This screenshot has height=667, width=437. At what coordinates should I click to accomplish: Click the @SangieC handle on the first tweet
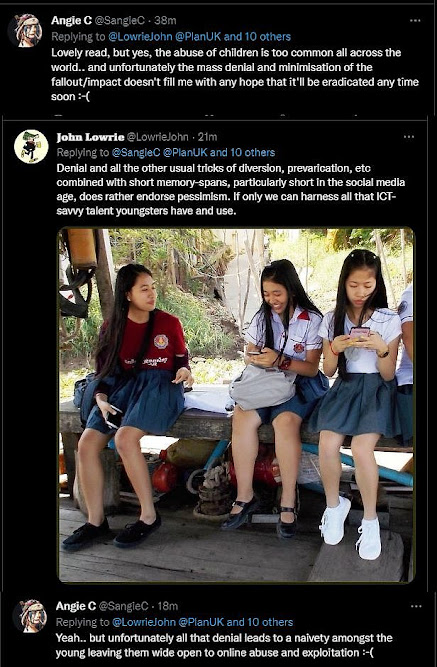[119, 20]
